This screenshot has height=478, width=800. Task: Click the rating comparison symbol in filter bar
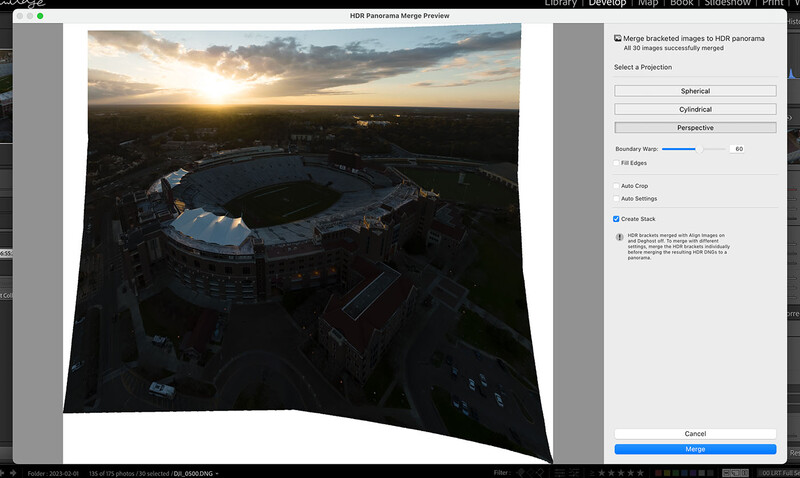pyautogui.click(x=592, y=473)
